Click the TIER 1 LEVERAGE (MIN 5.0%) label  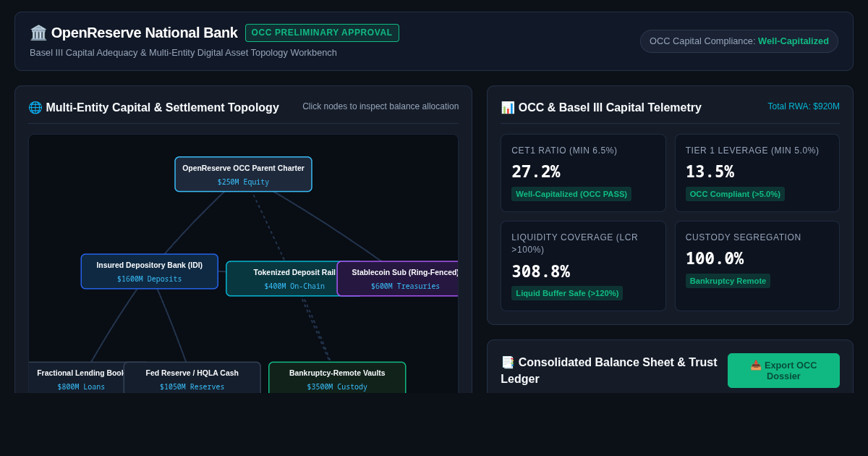pos(752,151)
